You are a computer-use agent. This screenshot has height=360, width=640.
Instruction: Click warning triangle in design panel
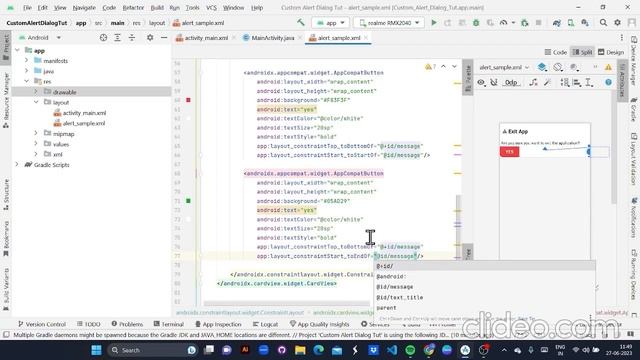tap(608, 67)
